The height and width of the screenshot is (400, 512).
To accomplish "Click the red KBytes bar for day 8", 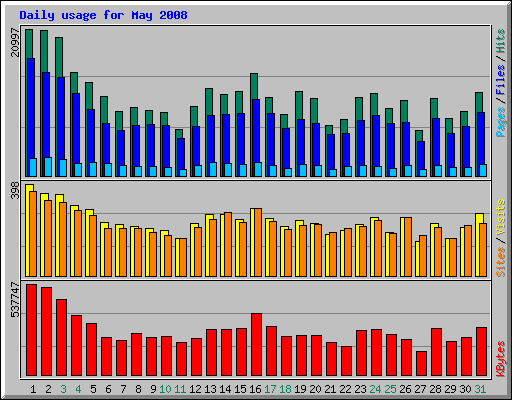I will [x=136, y=354].
